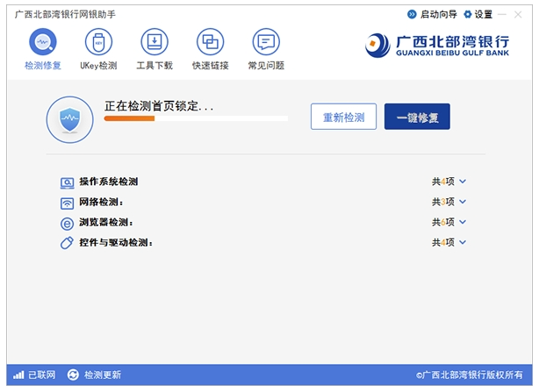Close the 网银助手 window
539x392 pixels.
pos(518,14)
